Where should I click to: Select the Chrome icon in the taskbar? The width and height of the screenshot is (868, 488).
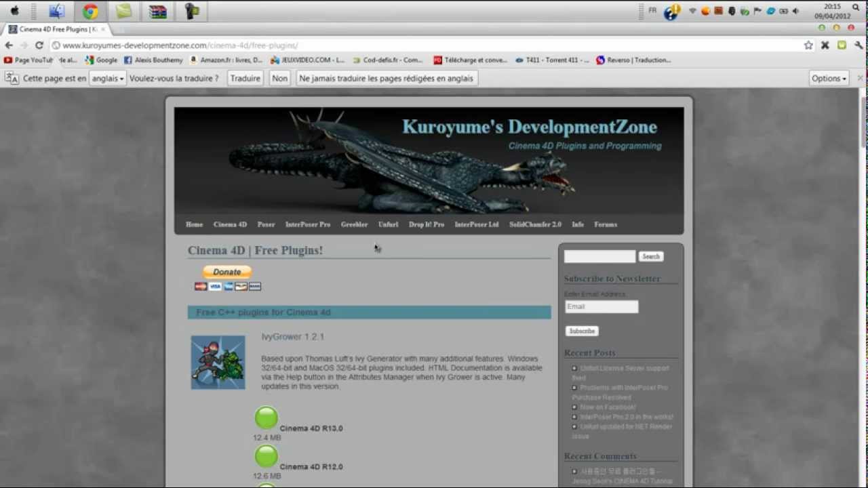(90, 11)
